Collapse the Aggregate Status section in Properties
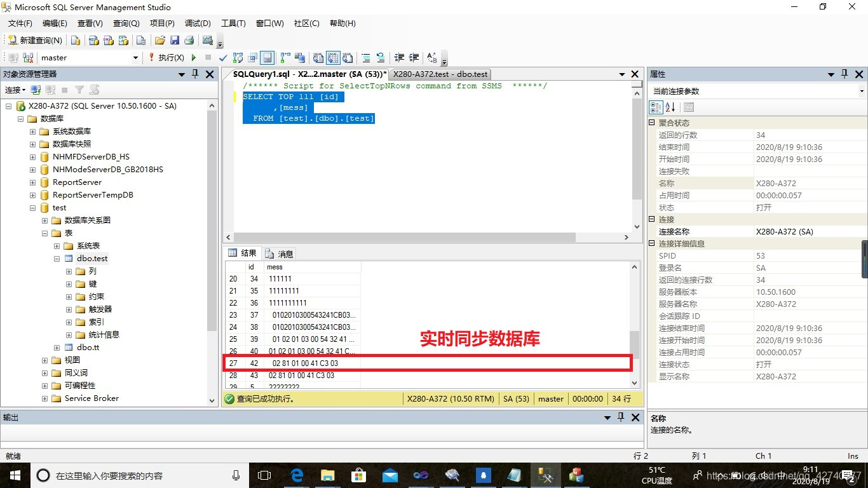This screenshot has width=868, height=488. [652, 123]
